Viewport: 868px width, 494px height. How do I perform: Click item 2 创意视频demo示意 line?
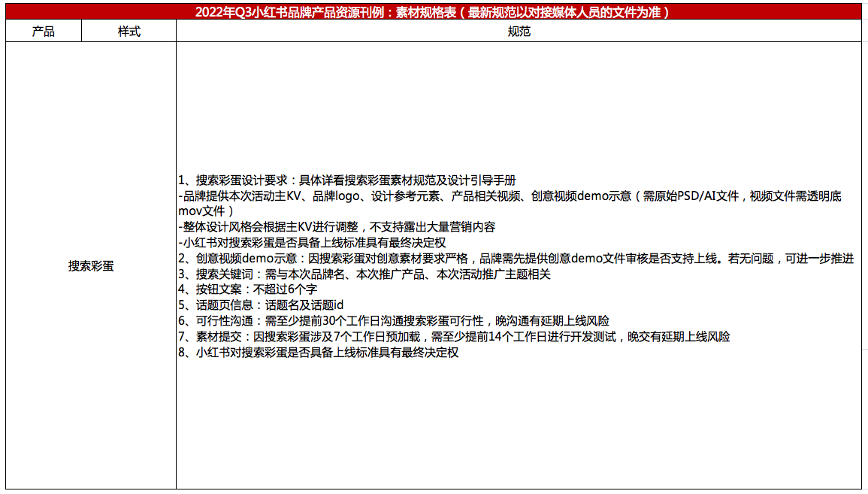coord(516,259)
